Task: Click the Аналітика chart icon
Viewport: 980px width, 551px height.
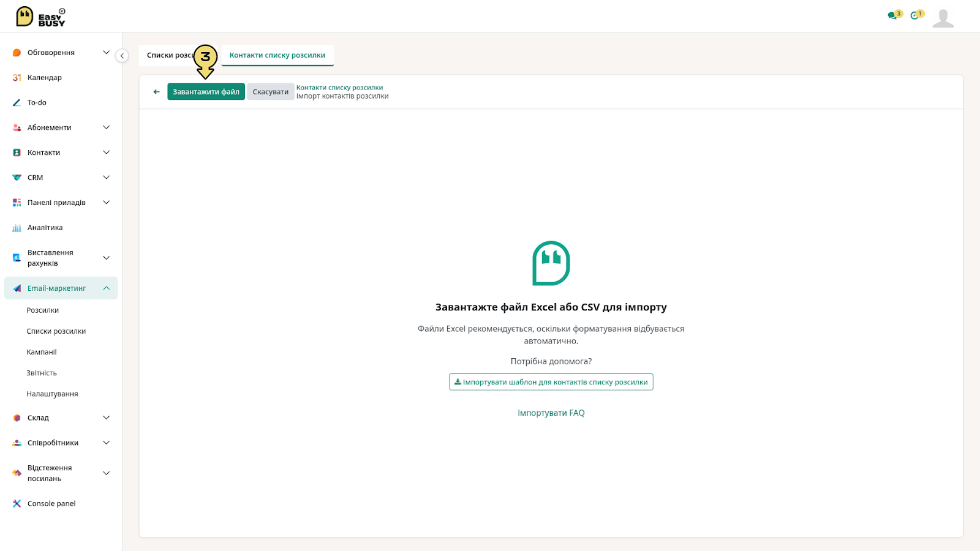Action: 17,228
